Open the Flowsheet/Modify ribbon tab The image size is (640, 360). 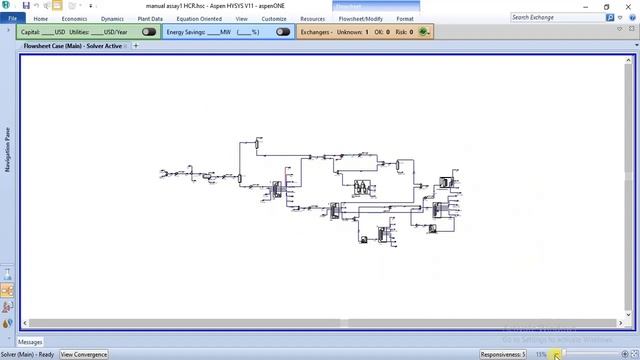[x=360, y=19]
